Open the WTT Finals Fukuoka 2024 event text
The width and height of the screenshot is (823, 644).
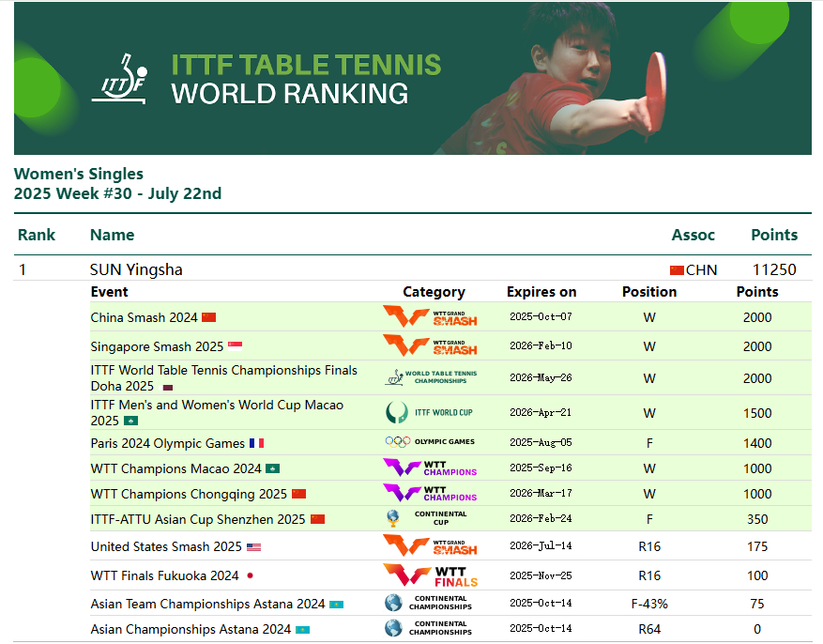click(x=165, y=575)
